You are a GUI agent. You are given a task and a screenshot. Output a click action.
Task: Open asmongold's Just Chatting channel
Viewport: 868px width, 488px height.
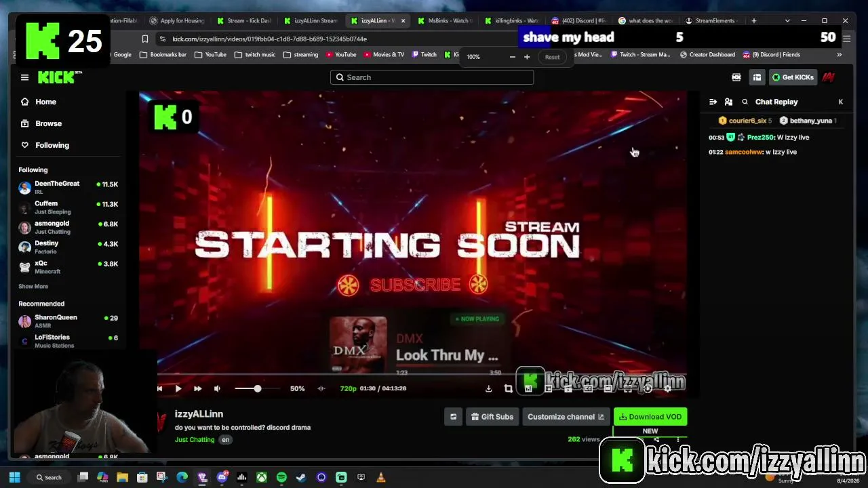pos(68,227)
